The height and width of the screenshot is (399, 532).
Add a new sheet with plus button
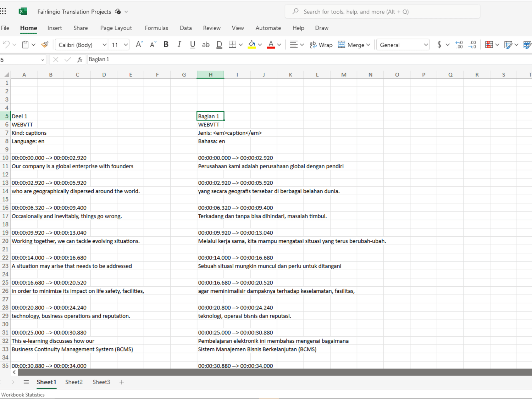point(122,382)
